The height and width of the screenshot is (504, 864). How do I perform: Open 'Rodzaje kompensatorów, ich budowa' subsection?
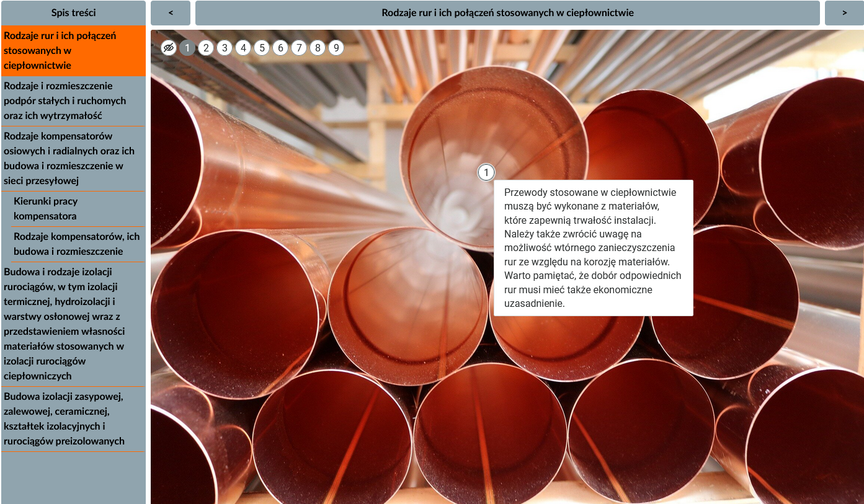[78, 244]
